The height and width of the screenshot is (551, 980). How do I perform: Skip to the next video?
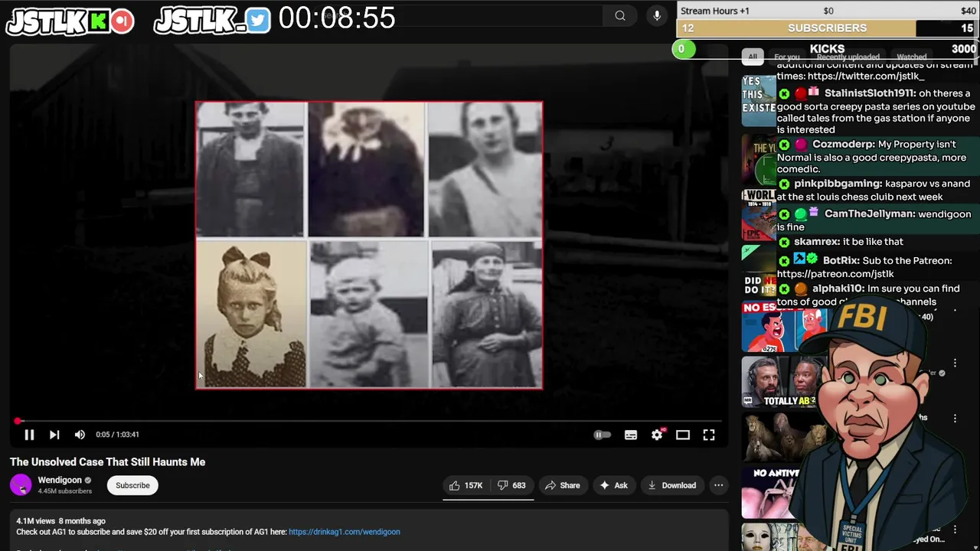(54, 435)
